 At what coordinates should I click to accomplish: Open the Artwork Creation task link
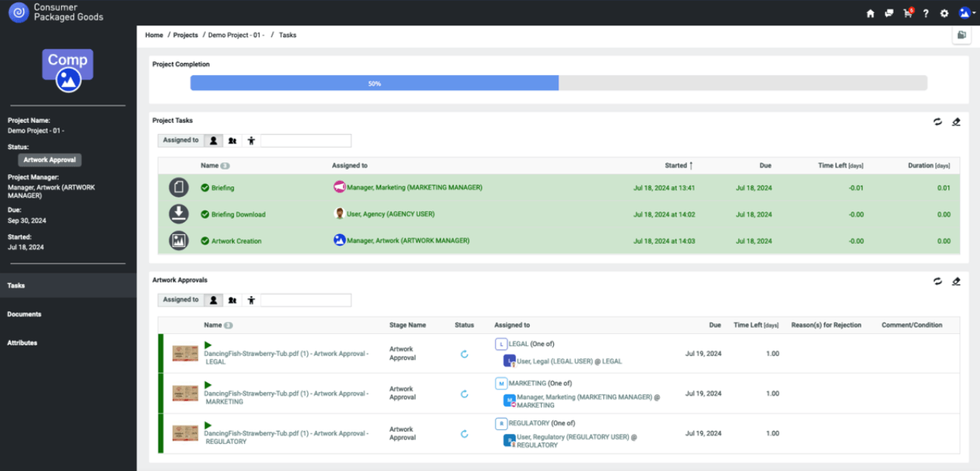[x=236, y=241]
